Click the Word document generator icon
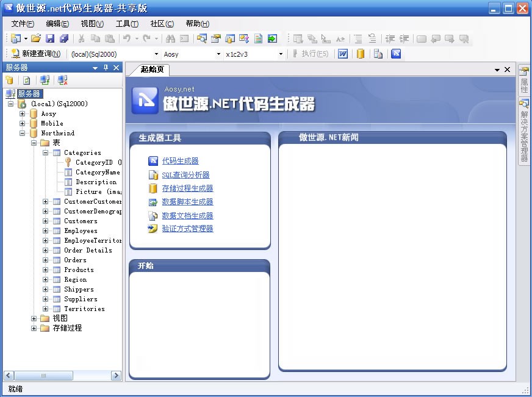The height and width of the screenshot is (397, 532). click(343, 54)
